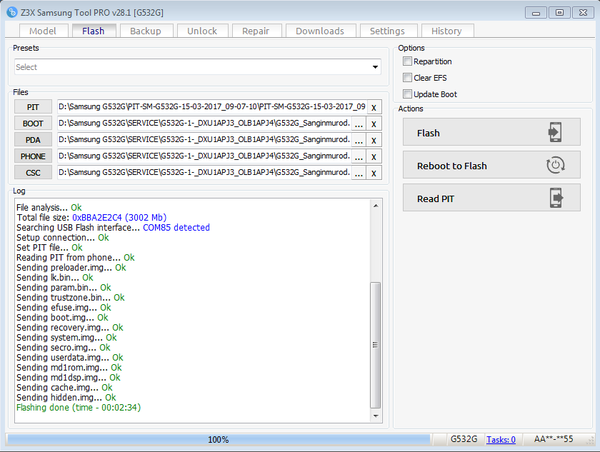
Task: Clear the PIT file with x button
Action: pos(374,107)
